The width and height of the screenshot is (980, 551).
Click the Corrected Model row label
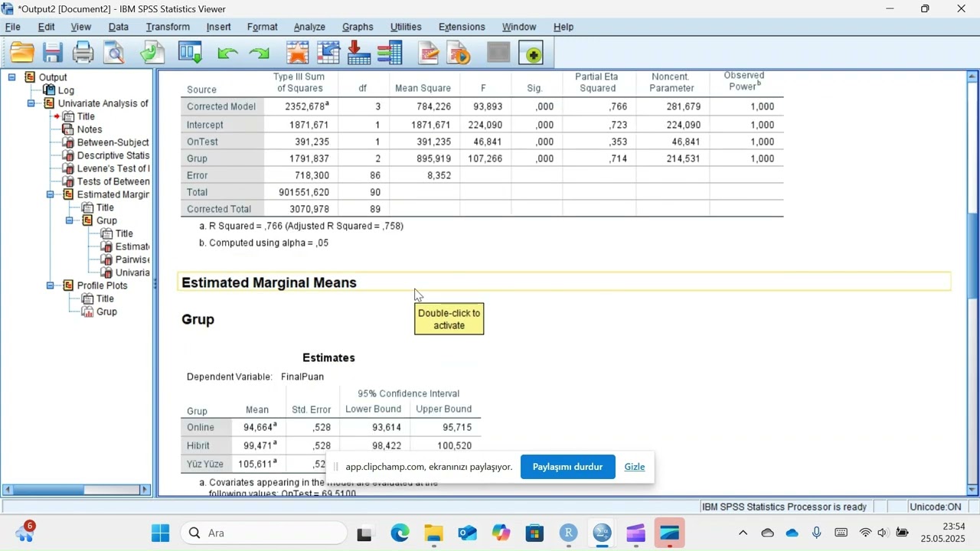pos(221,106)
